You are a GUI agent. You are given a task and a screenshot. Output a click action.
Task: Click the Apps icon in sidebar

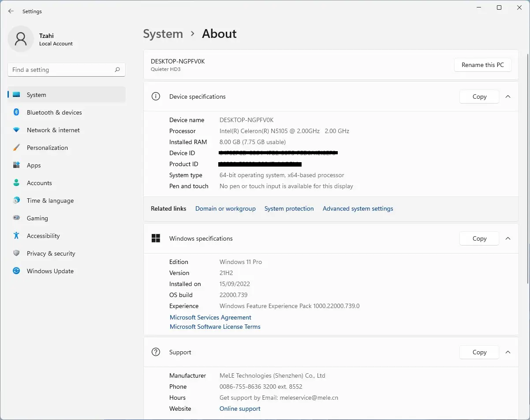(16, 165)
